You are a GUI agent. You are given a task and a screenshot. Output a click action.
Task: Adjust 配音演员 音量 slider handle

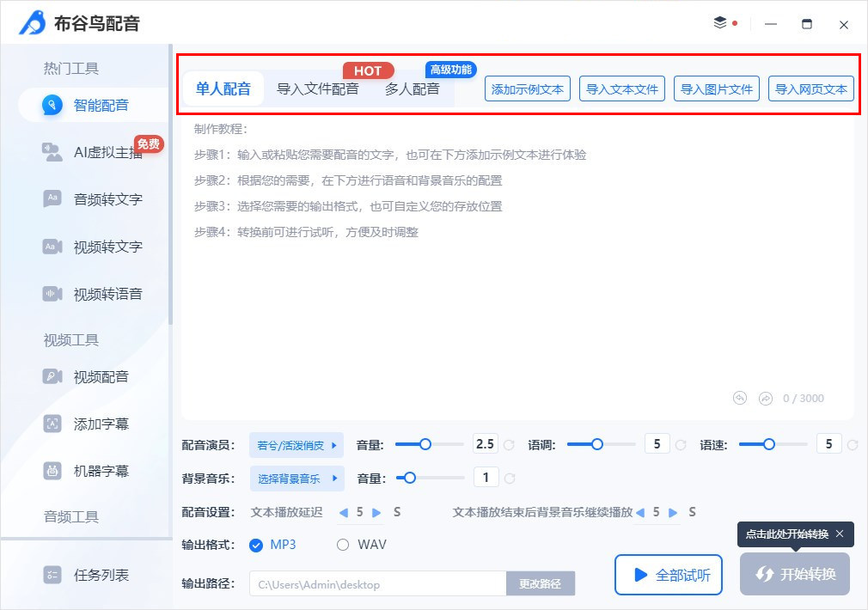[x=425, y=444]
